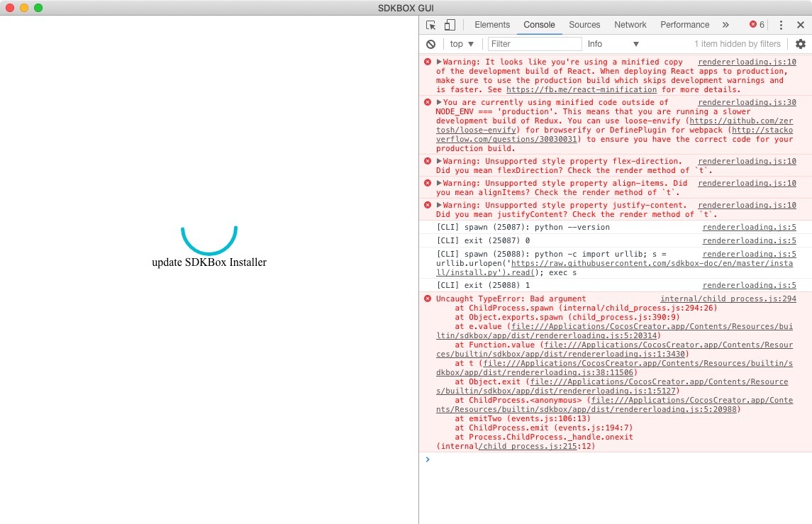
Task: Open the github.com loose-envify link
Action: (741, 121)
